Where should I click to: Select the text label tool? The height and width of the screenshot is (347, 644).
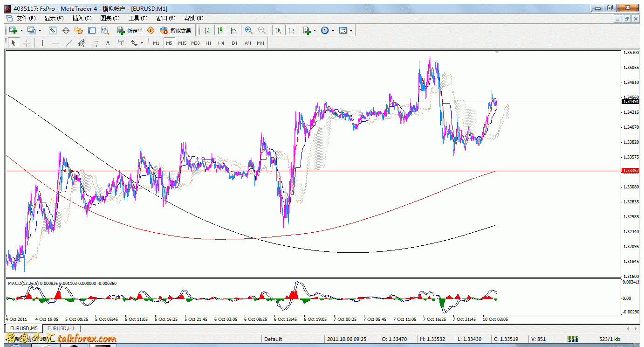click(x=121, y=43)
